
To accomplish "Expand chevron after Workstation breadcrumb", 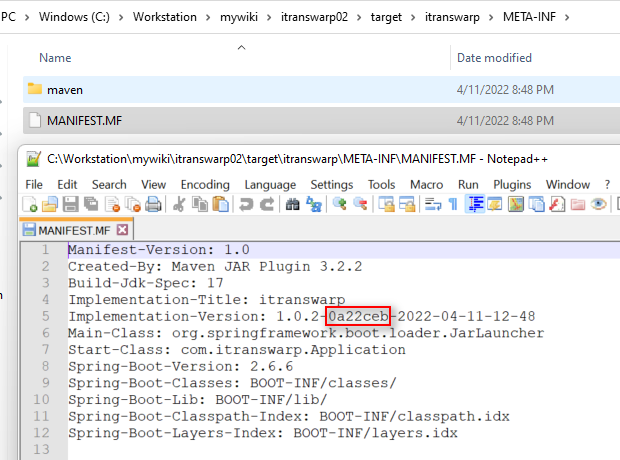I will 208,17.
